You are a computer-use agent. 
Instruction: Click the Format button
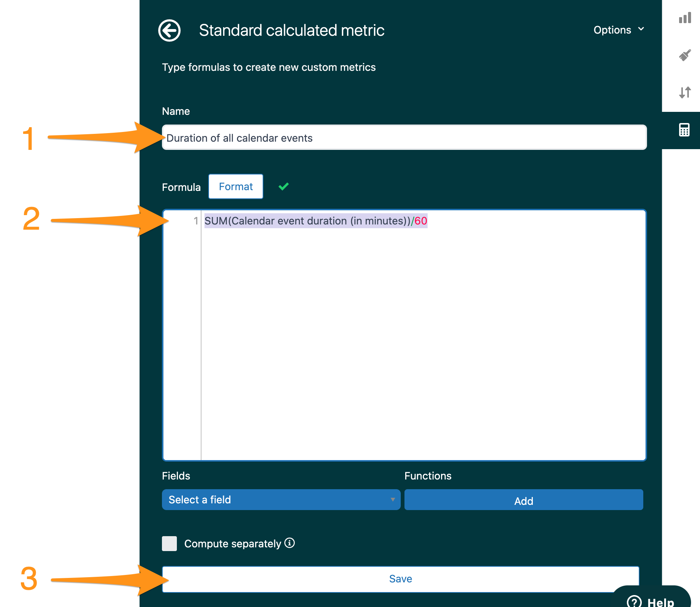pos(236,186)
